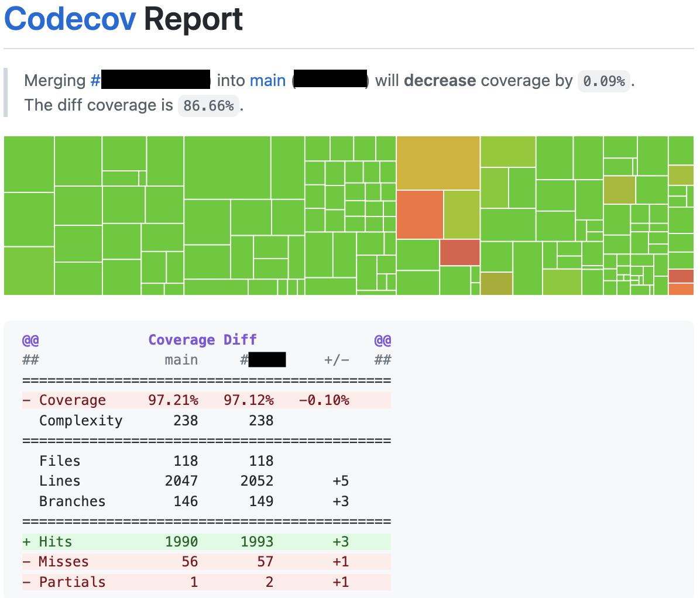Click the Lines value 2052
Viewport: 700px width, 598px height.
257,480
